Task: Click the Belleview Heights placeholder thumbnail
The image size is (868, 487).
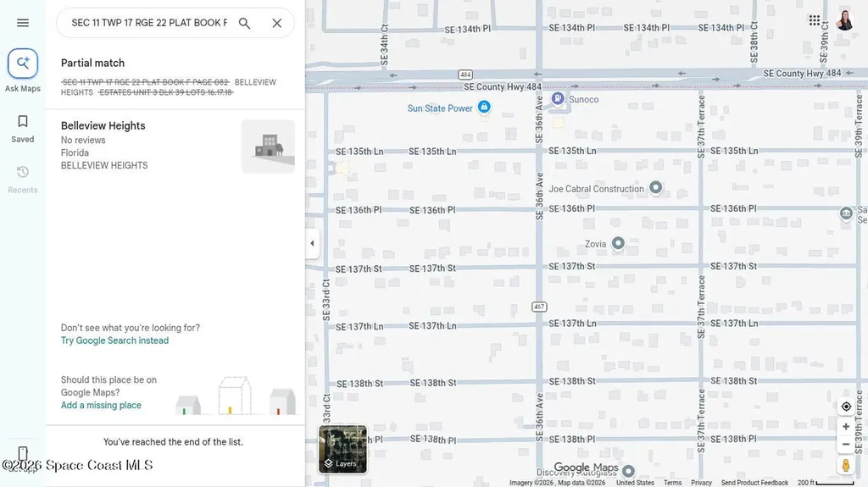Action: tap(268, 146)
